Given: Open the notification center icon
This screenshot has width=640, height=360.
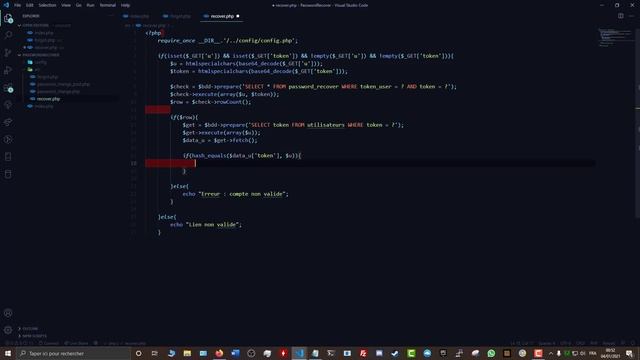Looking at the screenshot, I should pos(629,353).
